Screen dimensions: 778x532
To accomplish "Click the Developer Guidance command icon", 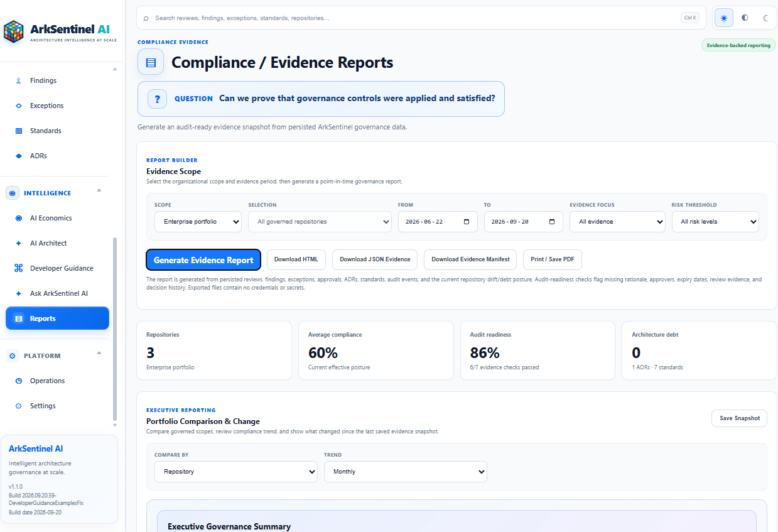I will (x=18, y=268).
